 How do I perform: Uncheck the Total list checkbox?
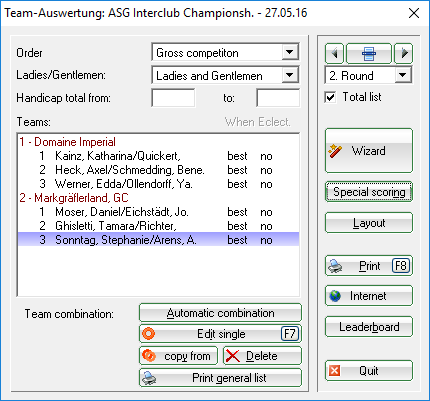[330, 97]
